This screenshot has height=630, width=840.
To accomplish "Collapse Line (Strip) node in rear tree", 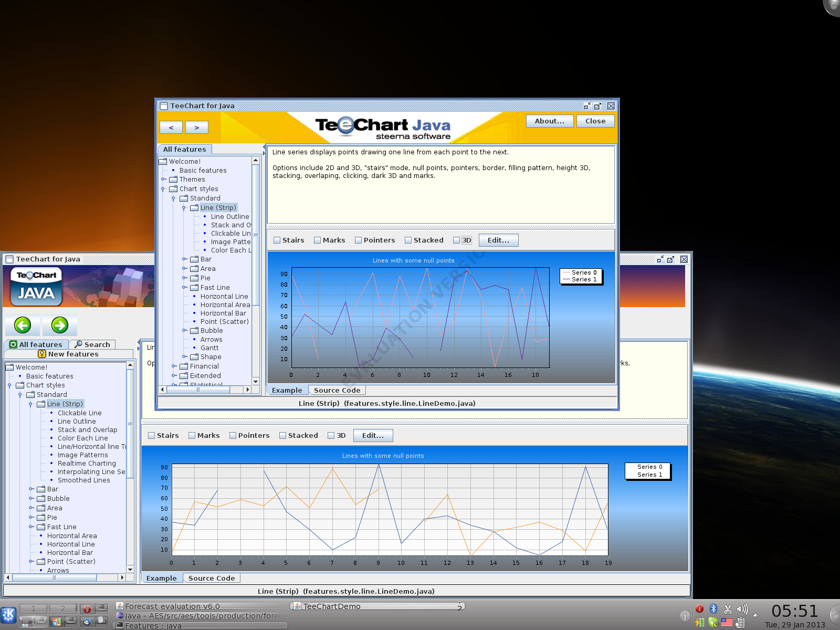I will pyautogui.click(x=30, y=404).
